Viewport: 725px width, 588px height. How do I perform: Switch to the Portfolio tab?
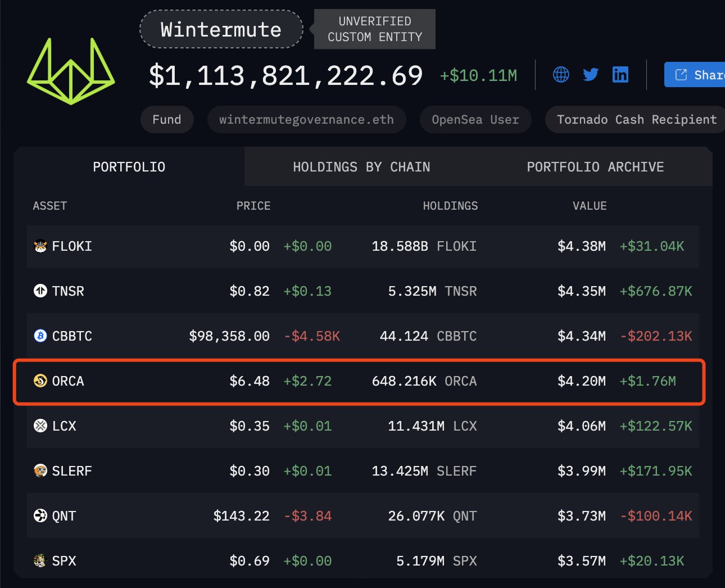pos(129,167)
